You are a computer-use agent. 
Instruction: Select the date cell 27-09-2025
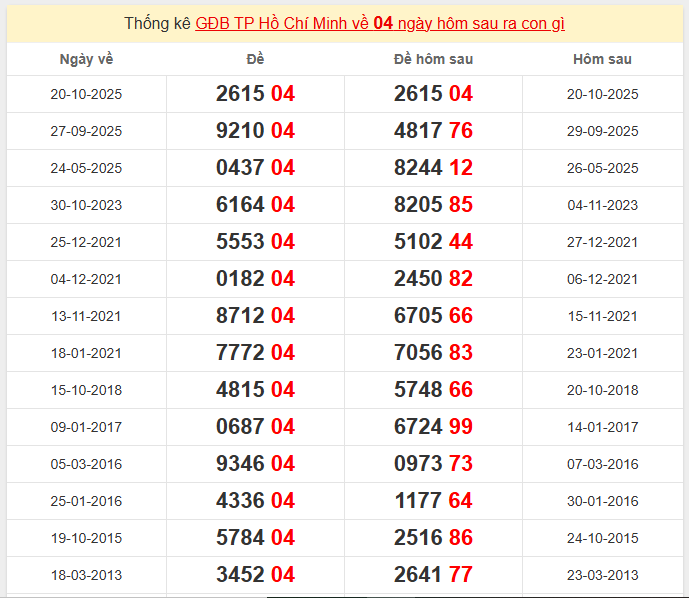click(86, 131)
